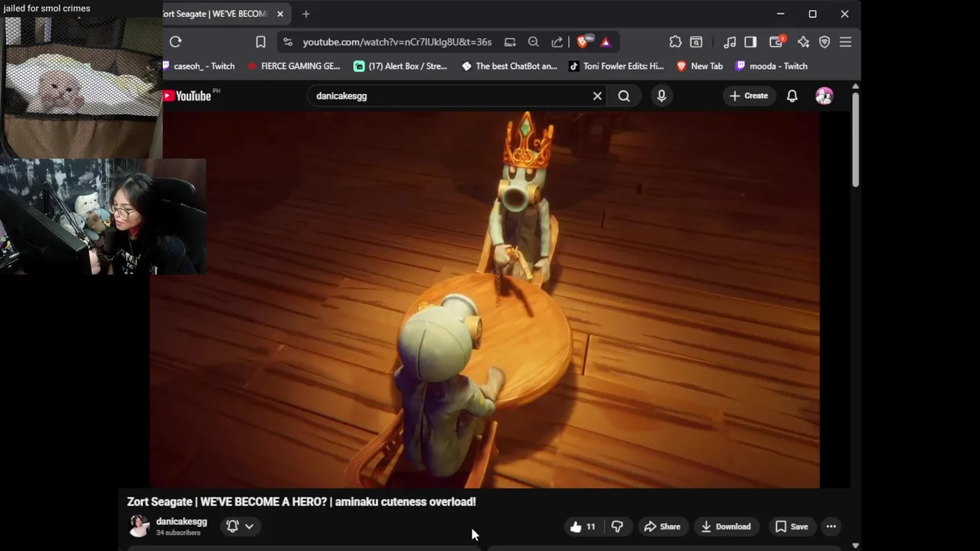Open the media control music note icon
Screen dimensions: 980x551
(x=730, y=42)
